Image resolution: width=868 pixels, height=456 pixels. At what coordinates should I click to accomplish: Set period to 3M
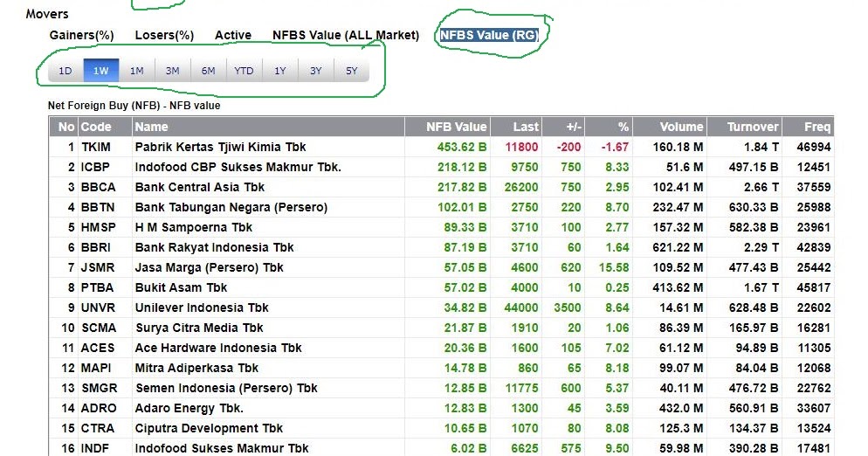(x=172, y=71)
